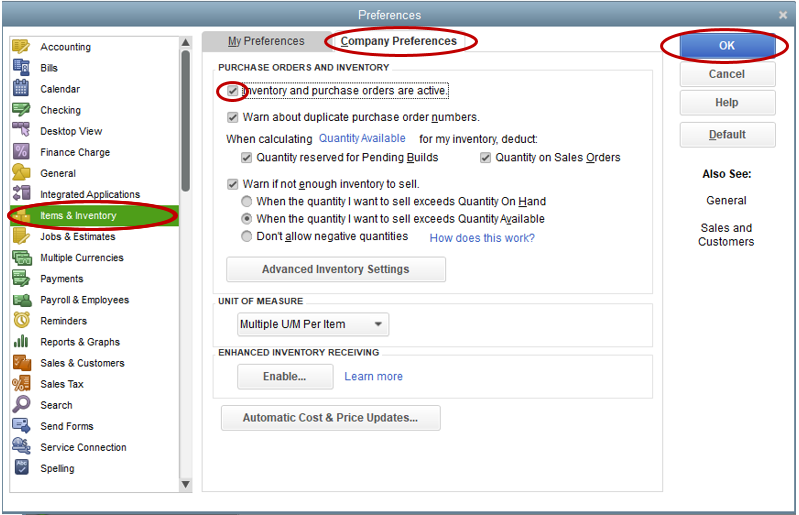799x515 pixels.
Task: Open 'How does this work?' link
Action: click(x=482, y=238)
